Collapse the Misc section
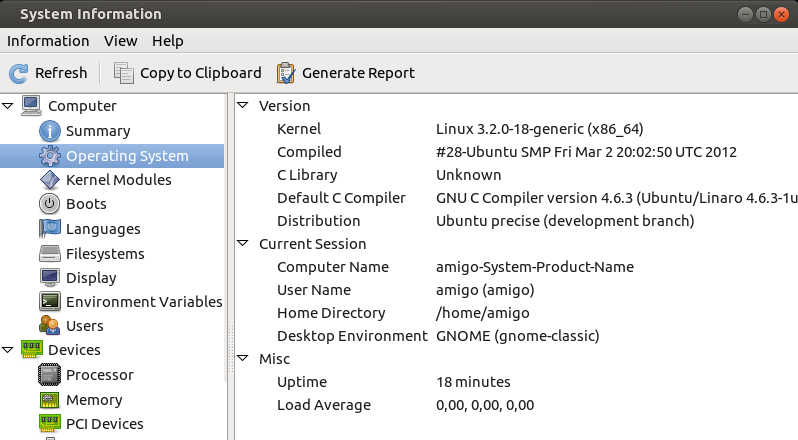This screenshot has height=440, width=798. [x=243, y=358]
